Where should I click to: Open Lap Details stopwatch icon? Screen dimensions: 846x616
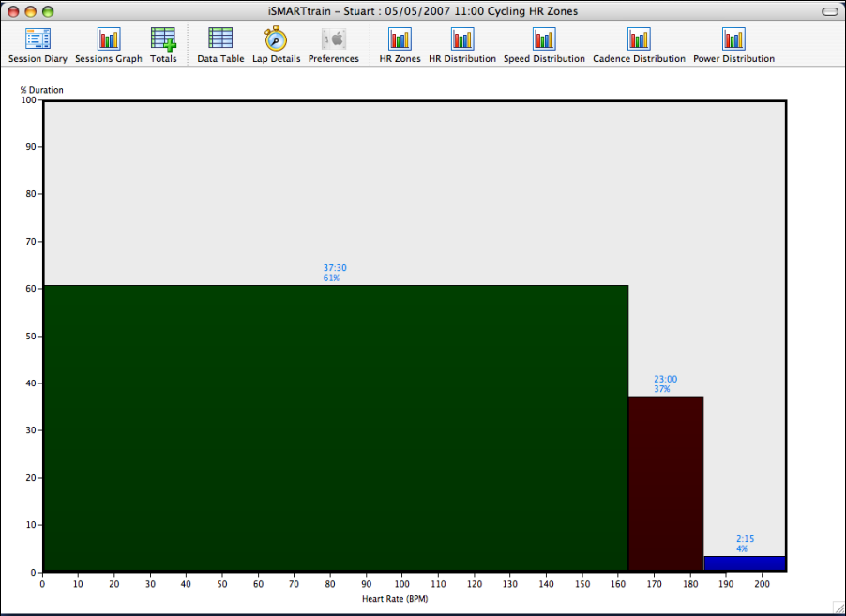(276, 38)
